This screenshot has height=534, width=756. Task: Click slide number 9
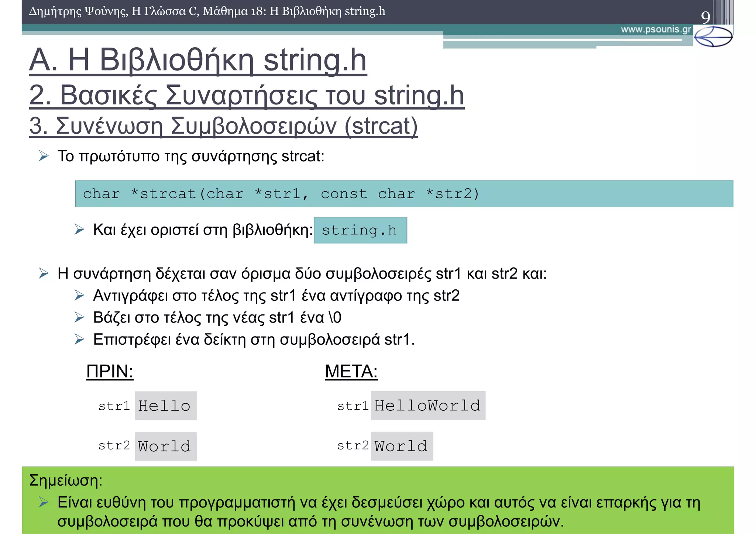(x=705, y=17)
